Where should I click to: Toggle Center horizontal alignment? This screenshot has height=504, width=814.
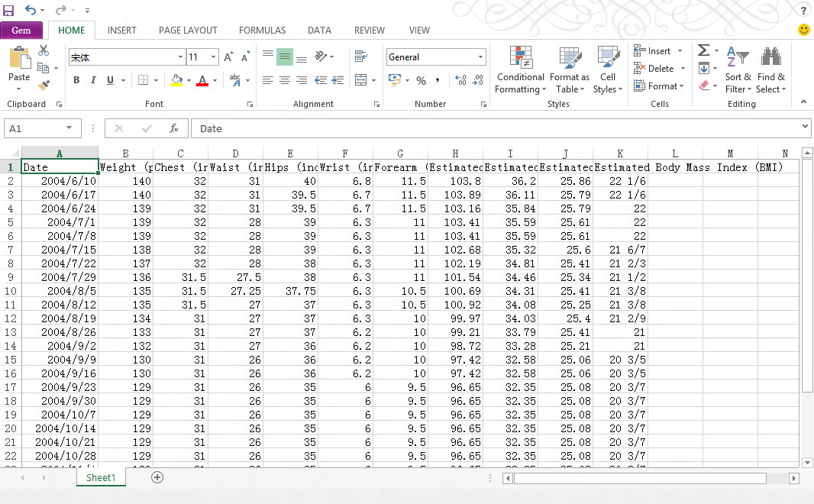pos(285,80)
